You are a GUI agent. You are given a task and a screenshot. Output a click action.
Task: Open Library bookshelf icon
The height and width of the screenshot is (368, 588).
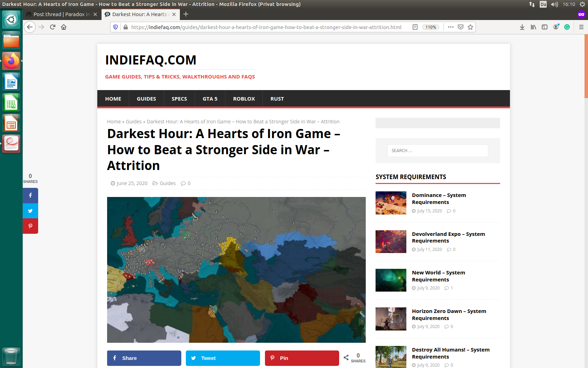(533, 27)
